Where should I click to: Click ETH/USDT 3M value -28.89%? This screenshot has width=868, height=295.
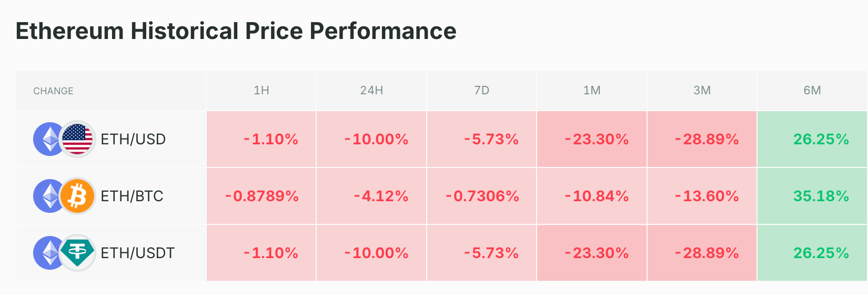point(706,253)
